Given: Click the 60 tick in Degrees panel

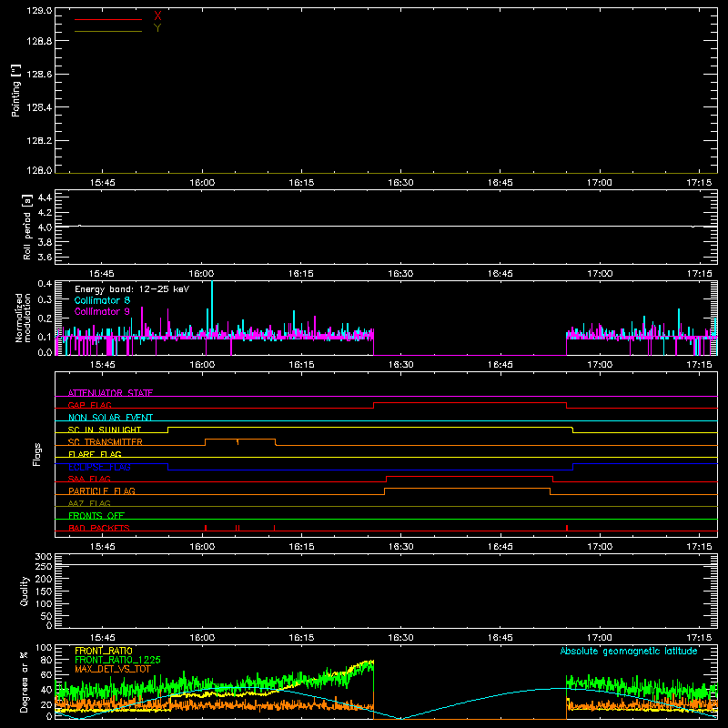Looking at the screenshot, I should [46, 674].
